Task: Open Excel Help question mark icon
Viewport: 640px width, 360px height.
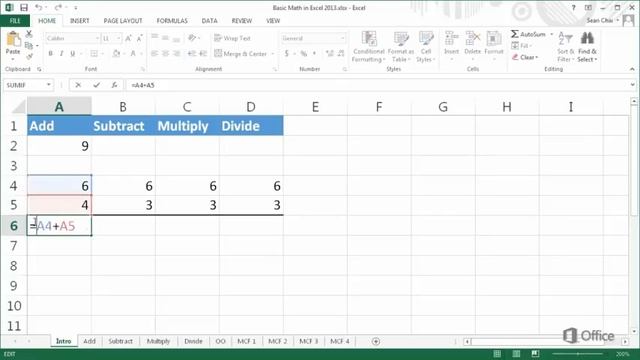Action: 573,7
